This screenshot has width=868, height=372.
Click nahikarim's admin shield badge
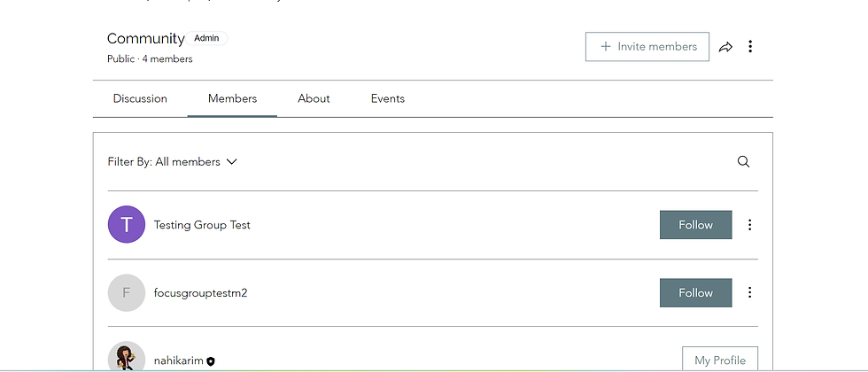click(x=211, y=361)
